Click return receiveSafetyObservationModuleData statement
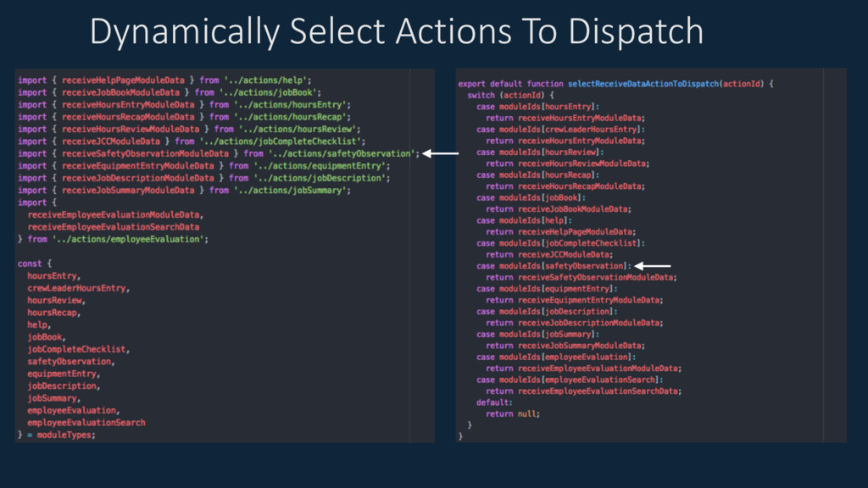868x488 pixels. point(581,277)
